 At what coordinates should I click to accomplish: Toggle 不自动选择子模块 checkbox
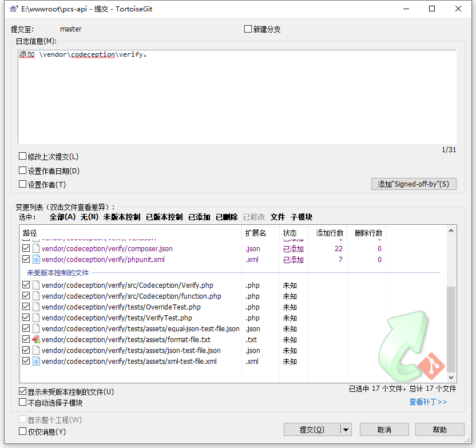click(x=22, y=402)
